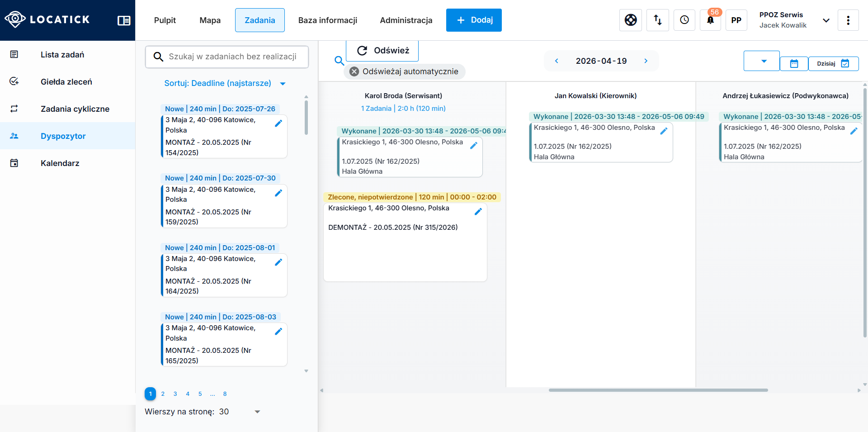Open Baza informacji tab
This screenshot has width=868, height=432.
[328, 20]
